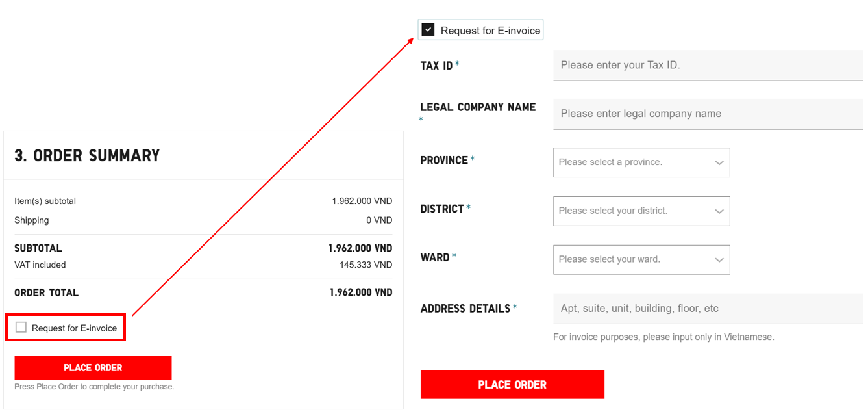Viewport: 868px width, 414px height.
Task: Click the TAX ID field label
Action: [436, 66]
